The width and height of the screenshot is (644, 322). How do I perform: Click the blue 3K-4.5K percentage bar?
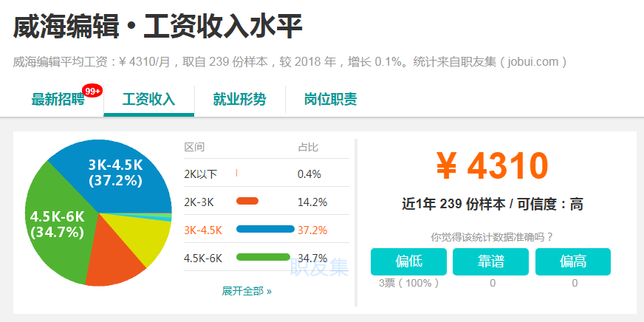pos(265,229)
